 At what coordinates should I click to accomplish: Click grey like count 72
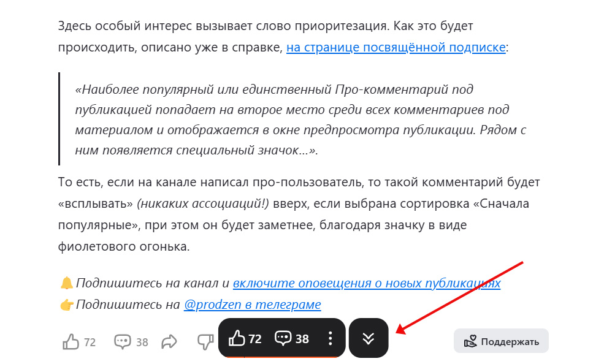[x=90, y=342]
